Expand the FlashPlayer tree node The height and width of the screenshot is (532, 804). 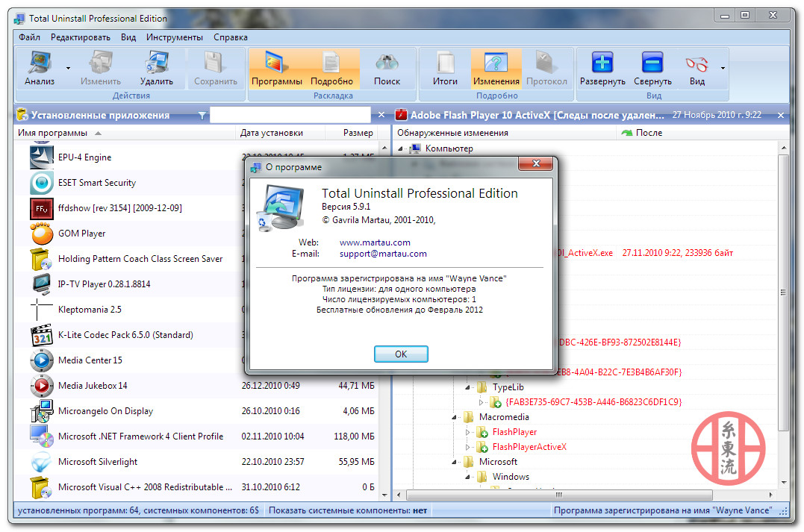[x=467, y=432]
